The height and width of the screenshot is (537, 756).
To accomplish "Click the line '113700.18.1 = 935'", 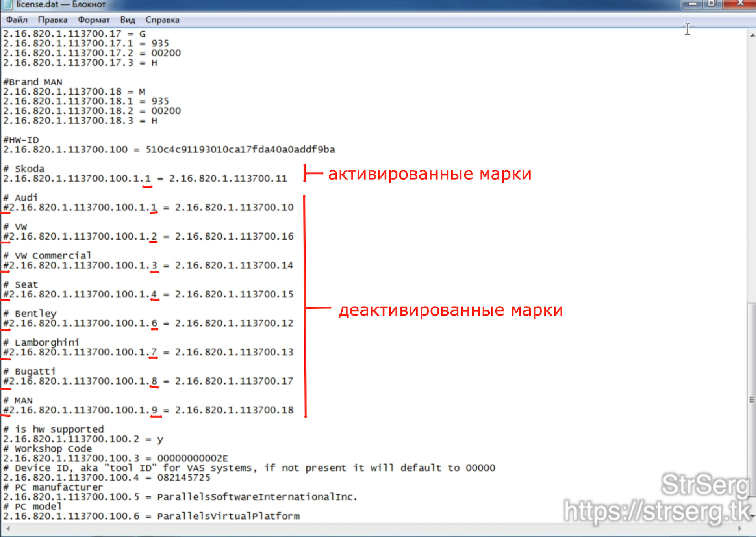I will click(86, 101).
